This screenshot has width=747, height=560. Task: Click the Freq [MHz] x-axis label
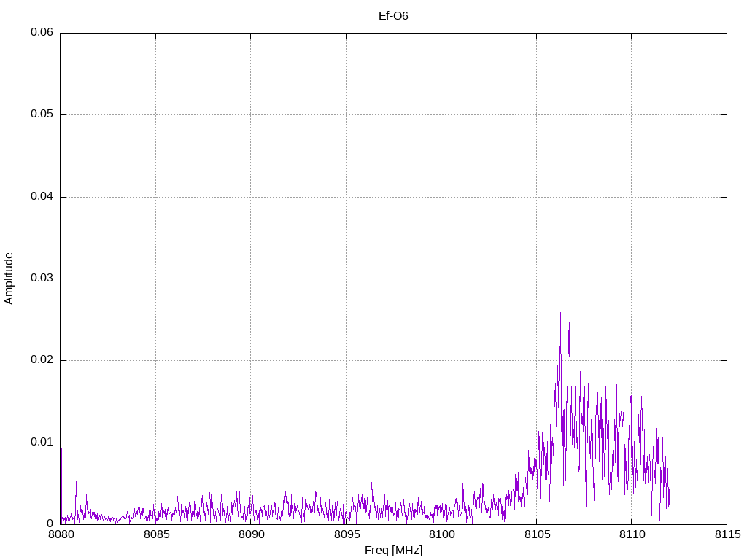coord(393,551)
